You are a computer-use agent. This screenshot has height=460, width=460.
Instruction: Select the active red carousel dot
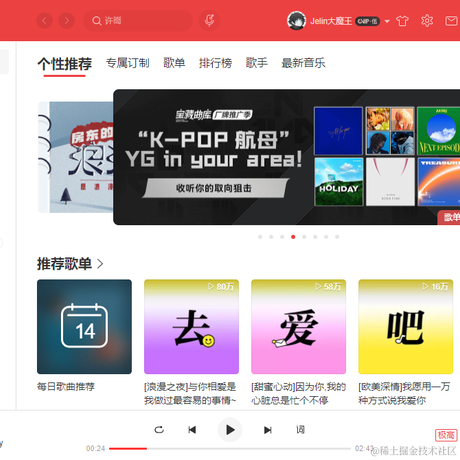point(293,237)
